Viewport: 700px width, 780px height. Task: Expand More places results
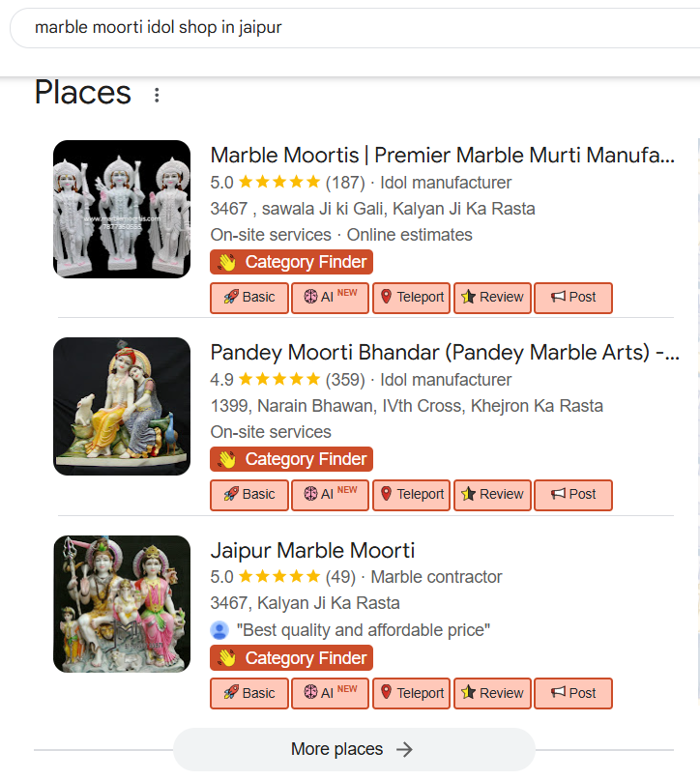[353, 749]
